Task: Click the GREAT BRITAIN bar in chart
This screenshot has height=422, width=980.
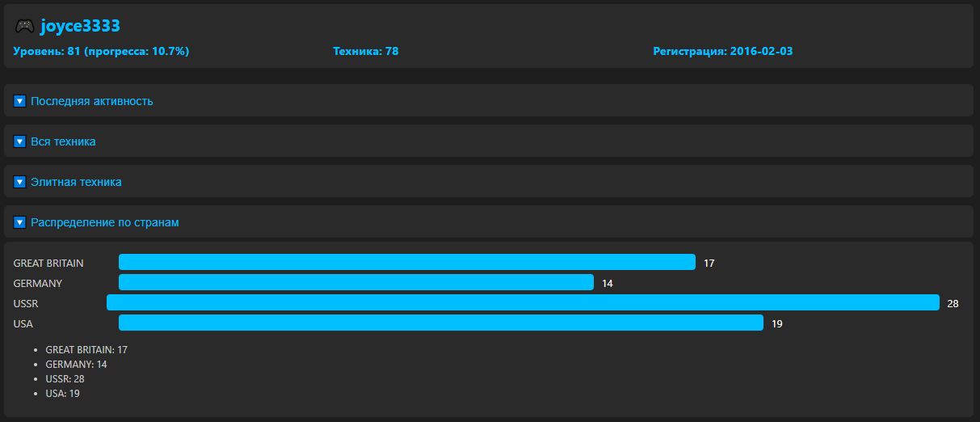Action: [407, 262]
